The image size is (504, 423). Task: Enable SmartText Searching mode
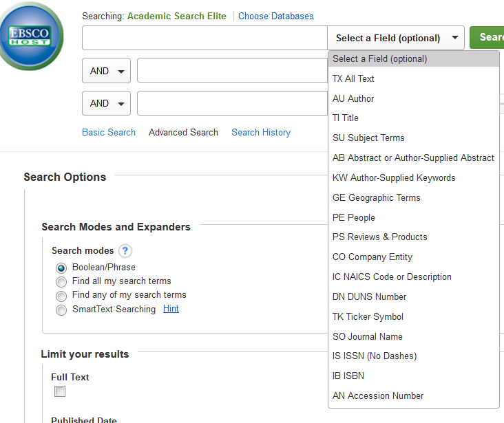click(x=61, y=310)
